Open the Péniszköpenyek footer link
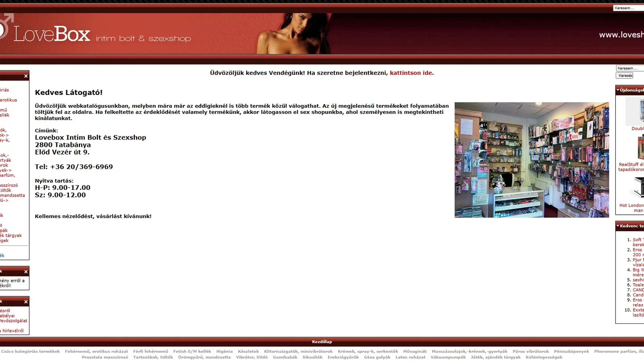 click(x=572, y=352)
